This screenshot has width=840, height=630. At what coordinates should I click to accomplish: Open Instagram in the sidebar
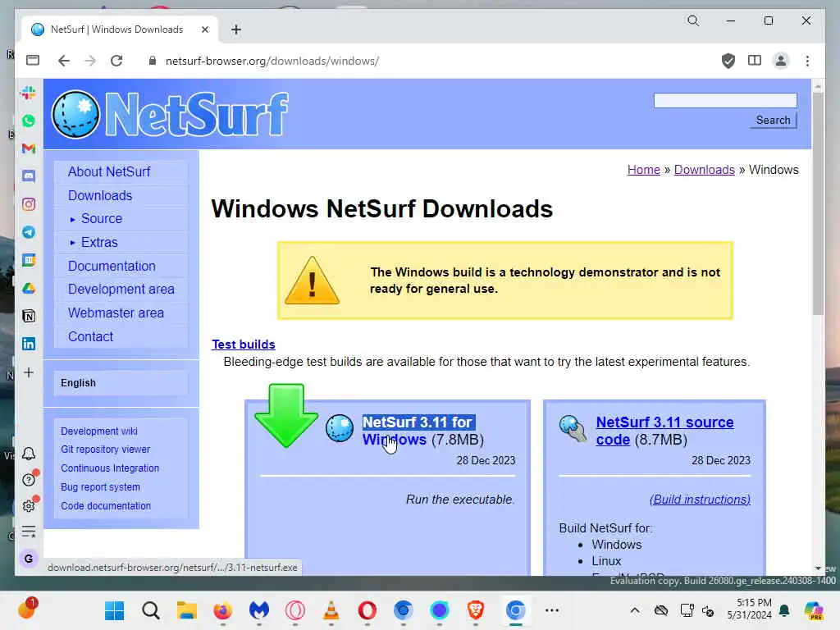pos(29,204)
